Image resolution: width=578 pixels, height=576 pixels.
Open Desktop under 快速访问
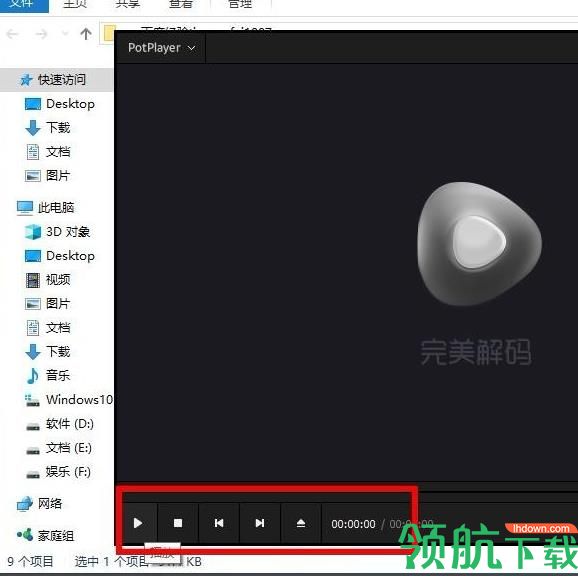59,104
